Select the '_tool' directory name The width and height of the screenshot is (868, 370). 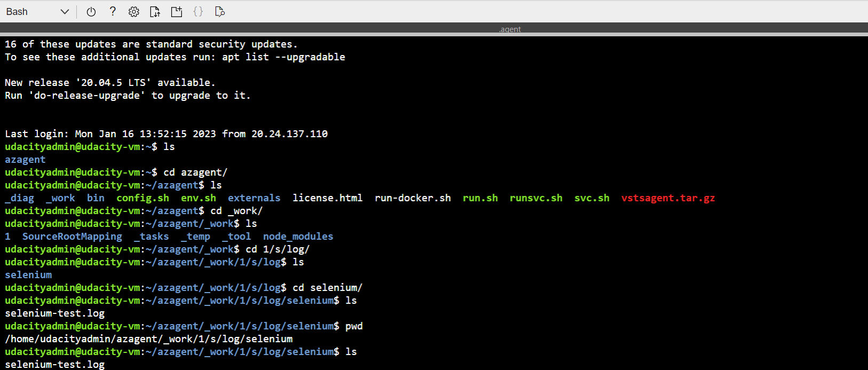236,237
